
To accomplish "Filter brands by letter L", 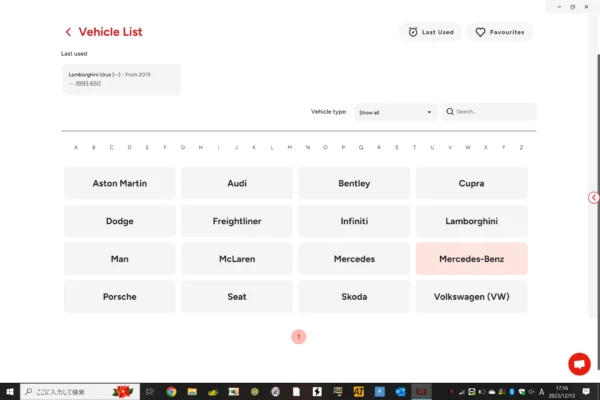I will [x=272, y=147].
